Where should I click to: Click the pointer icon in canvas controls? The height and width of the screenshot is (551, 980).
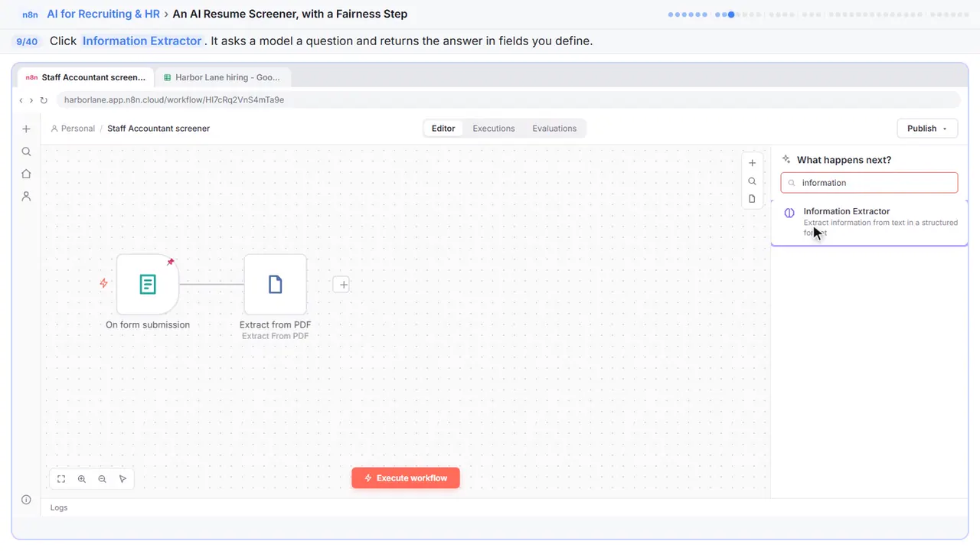tap(122, 479)
